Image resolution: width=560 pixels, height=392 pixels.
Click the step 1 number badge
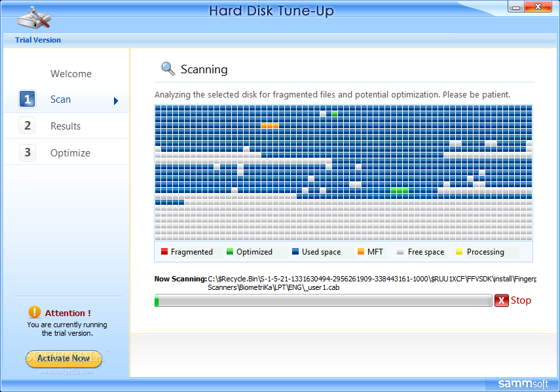point(27,99)
